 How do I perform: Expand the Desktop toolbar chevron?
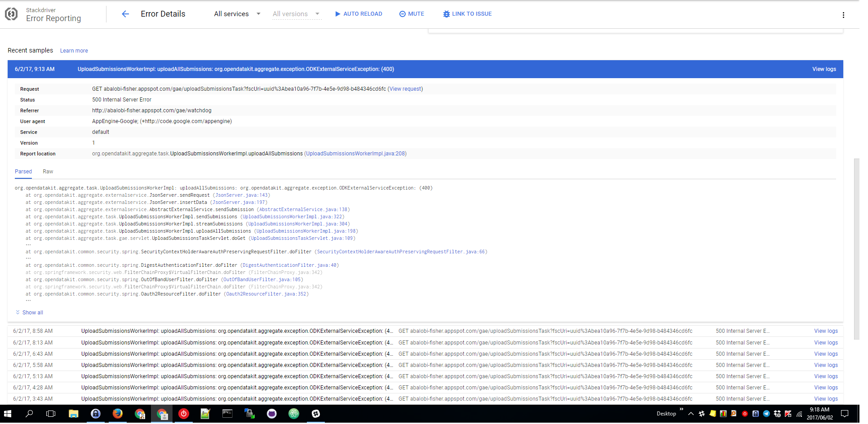click(x=681, y=409)
